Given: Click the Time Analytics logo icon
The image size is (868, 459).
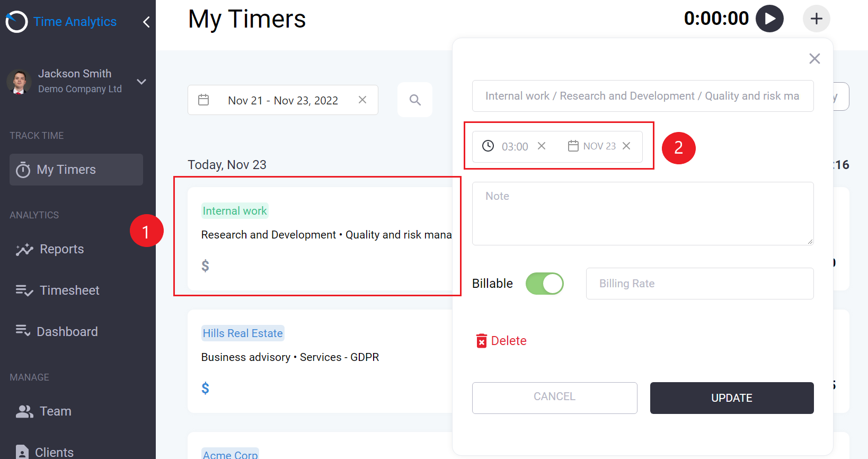Looking at the screenshot, I should pos(16,22).
